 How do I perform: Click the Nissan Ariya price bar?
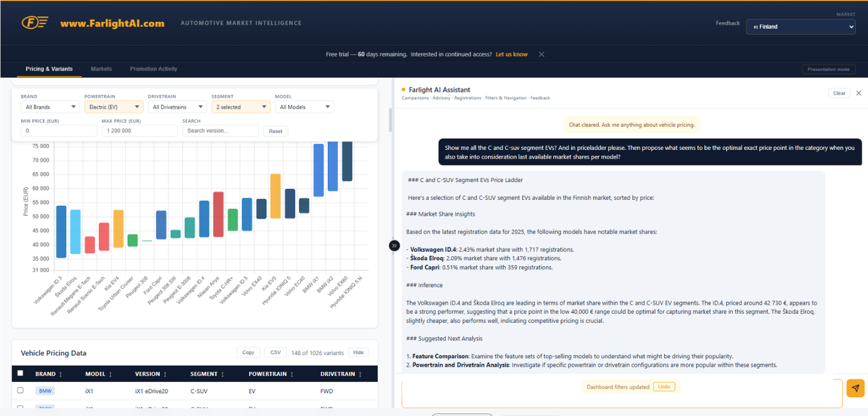coord(218,214)
